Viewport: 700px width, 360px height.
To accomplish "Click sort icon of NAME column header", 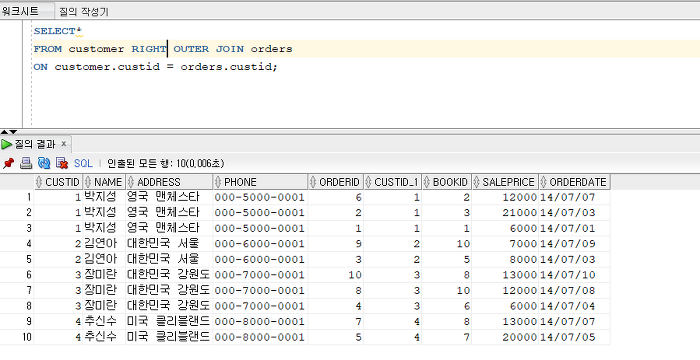I will (88, 182).
